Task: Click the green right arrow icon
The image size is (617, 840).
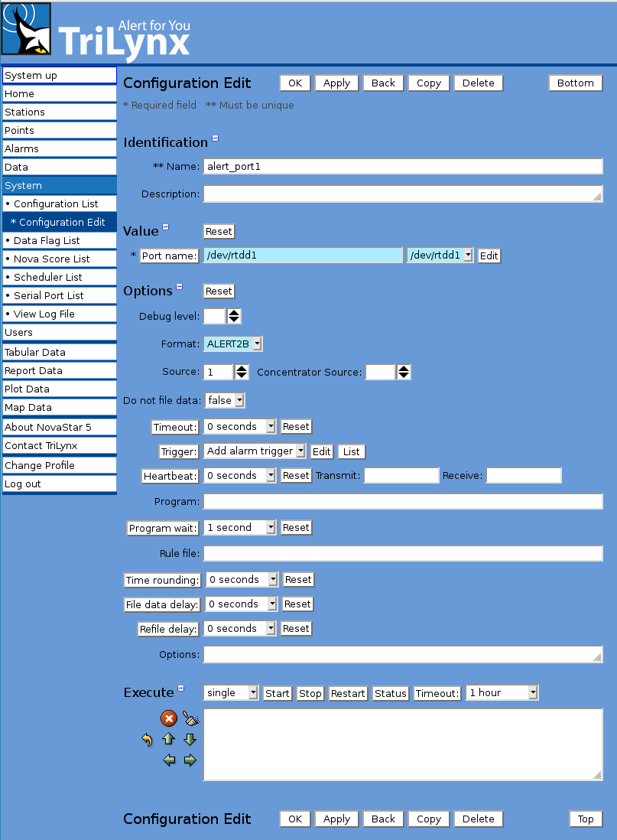Action: 190,760
